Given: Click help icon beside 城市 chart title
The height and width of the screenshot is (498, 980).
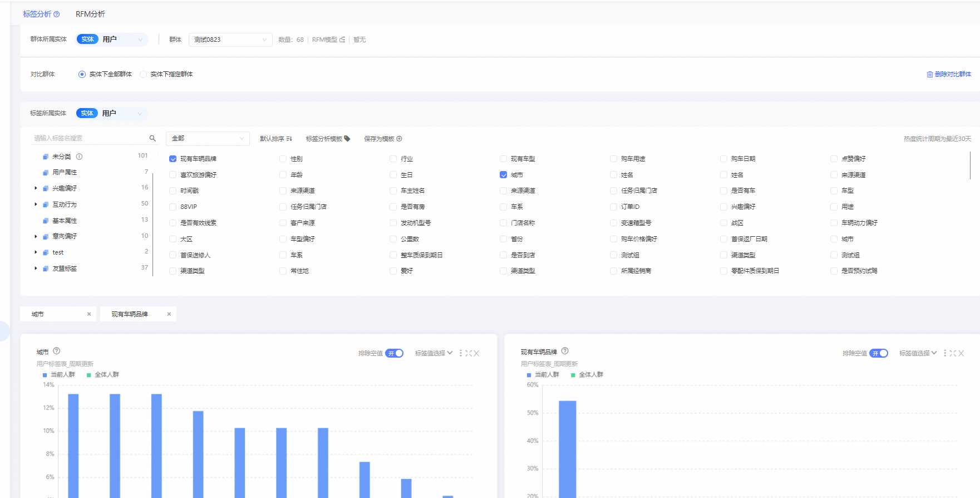Looking at the screenshot, I should (56, 351).
